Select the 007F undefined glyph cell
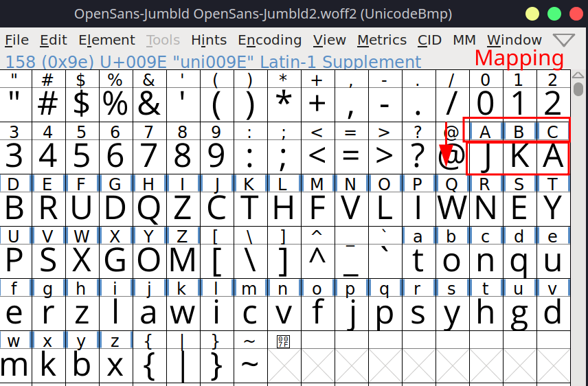This screenshot has width=588, height=386. pos(284,356)
